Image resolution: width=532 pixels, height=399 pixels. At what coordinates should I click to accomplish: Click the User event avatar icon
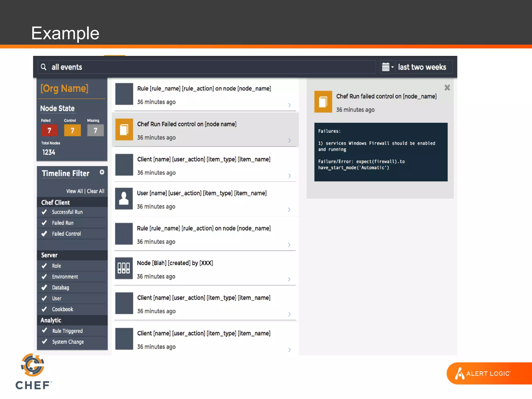tap(124, 199)
